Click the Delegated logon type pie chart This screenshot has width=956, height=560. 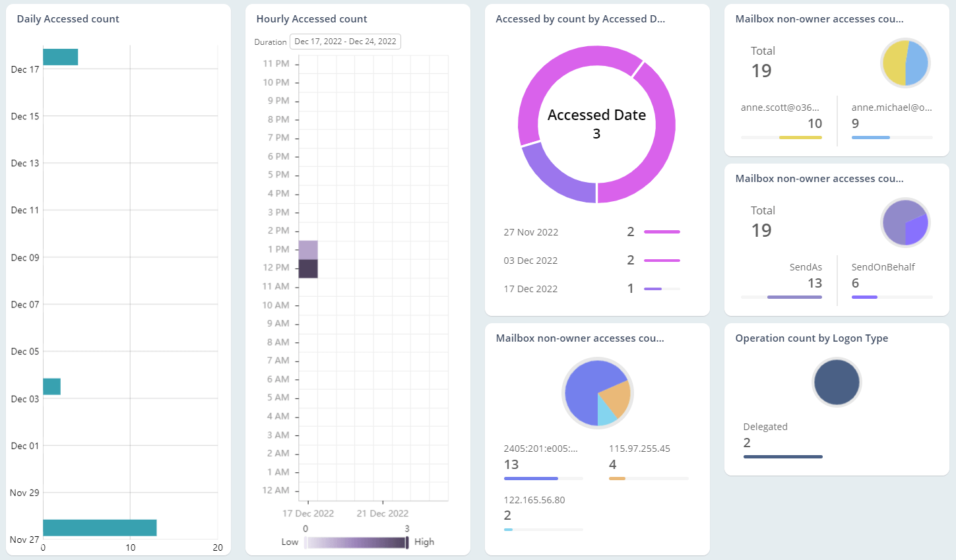(x=837, y=383)
